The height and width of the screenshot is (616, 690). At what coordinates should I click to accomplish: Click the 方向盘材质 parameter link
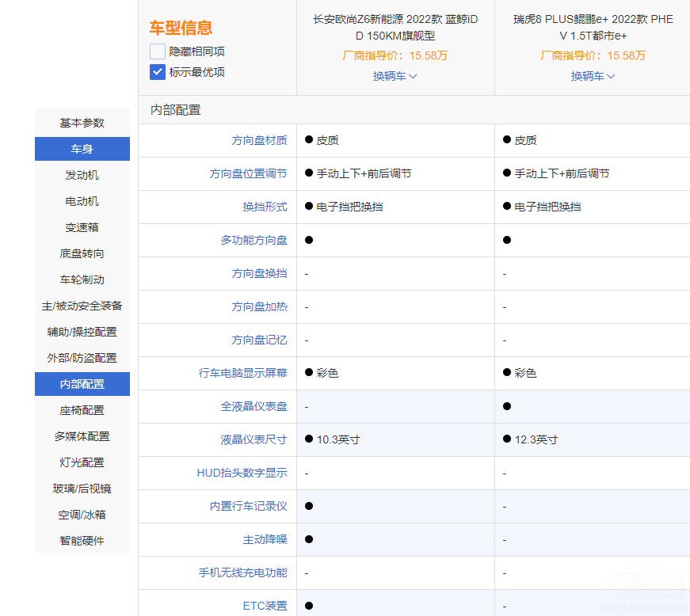[259, 140]
